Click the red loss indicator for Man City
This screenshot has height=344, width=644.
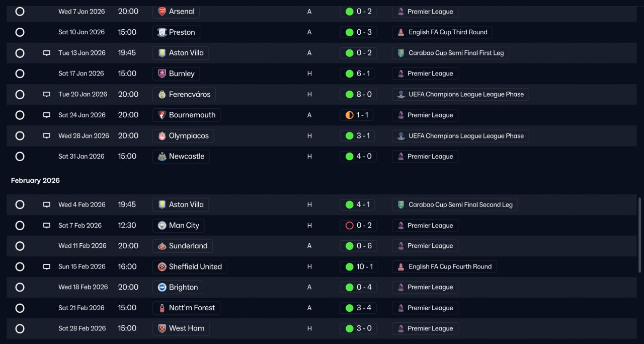(x=349, y=225)
